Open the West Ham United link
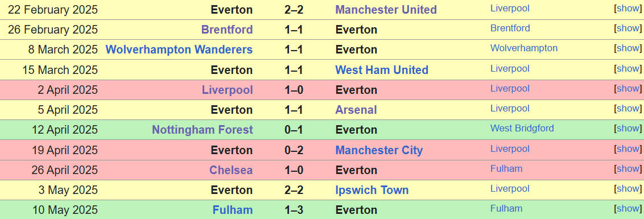The image size is (644, 219). pyautogui.click(x=382, y=70)
